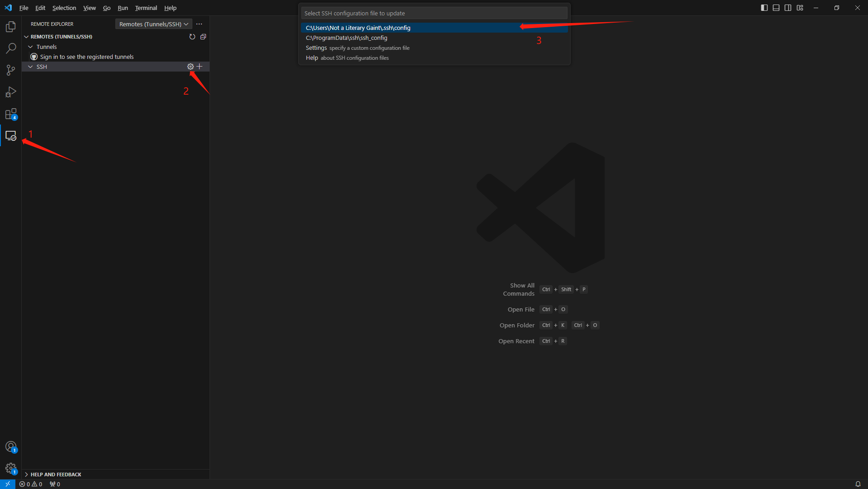
Task: Show errors and warnings in status bar
Action: click(x=31, y=484)
